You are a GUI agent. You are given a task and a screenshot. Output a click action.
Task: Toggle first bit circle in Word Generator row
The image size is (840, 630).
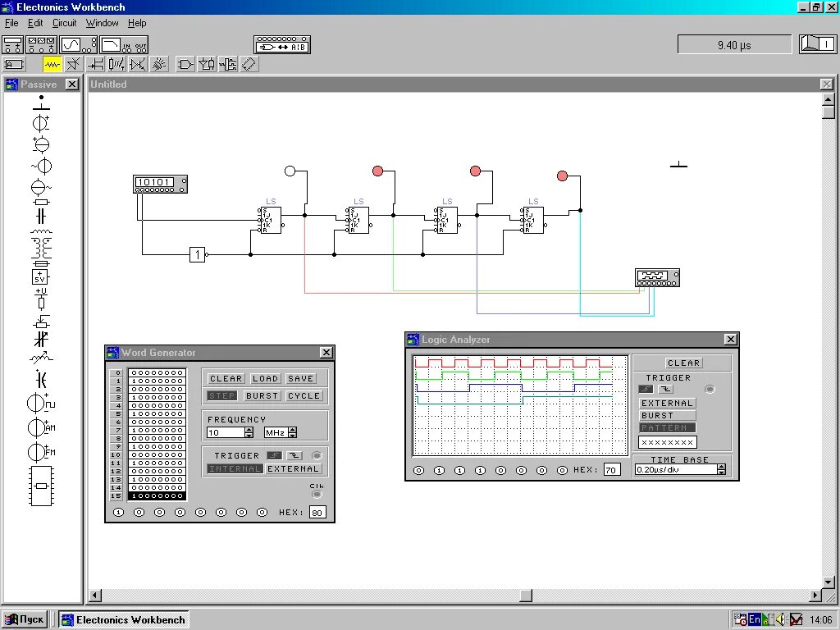118,512
